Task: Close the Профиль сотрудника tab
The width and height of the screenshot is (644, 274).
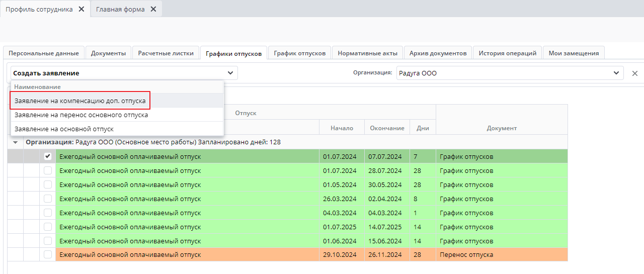Action: pos(81,9)
